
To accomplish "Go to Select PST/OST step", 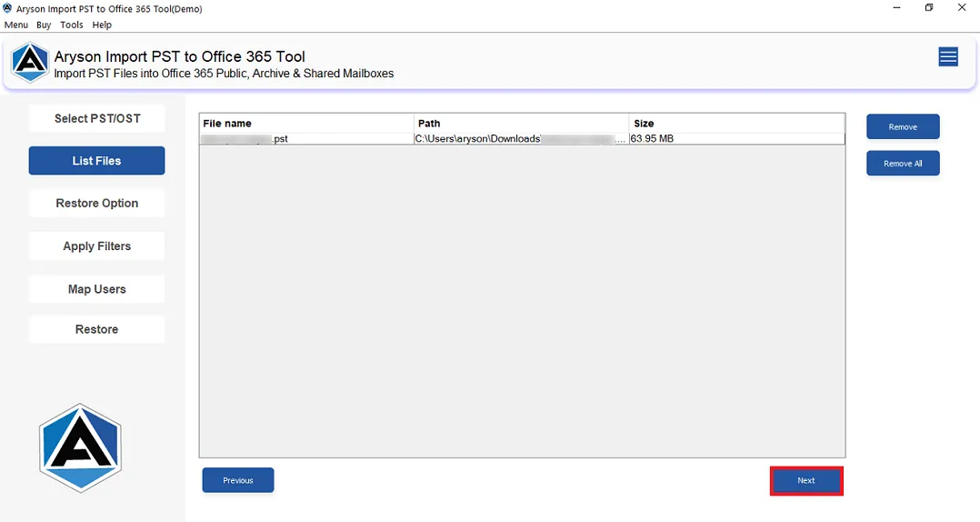I will pyautogui.click(x=97, y=118).
